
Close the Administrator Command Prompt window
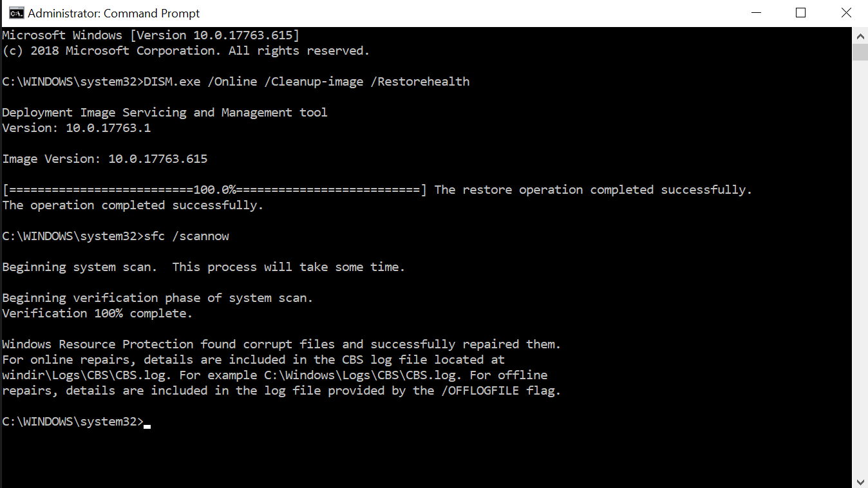[x=846, y=13]
